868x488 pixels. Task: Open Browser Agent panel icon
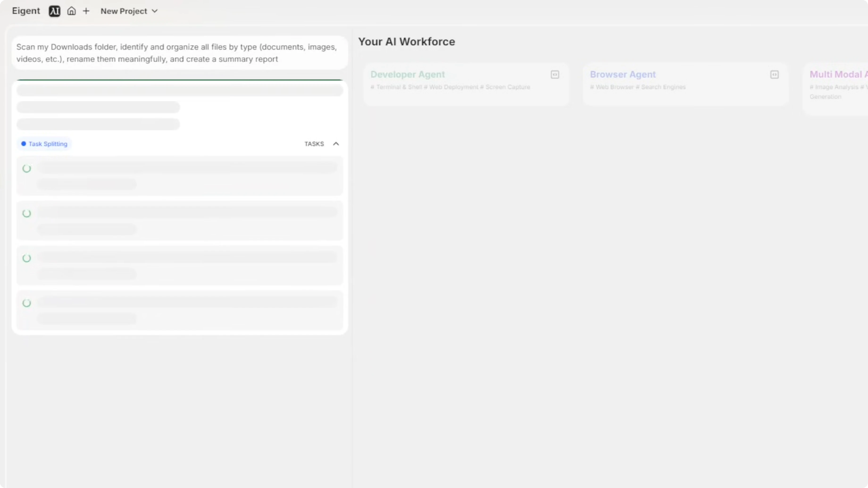click(774, 74)
